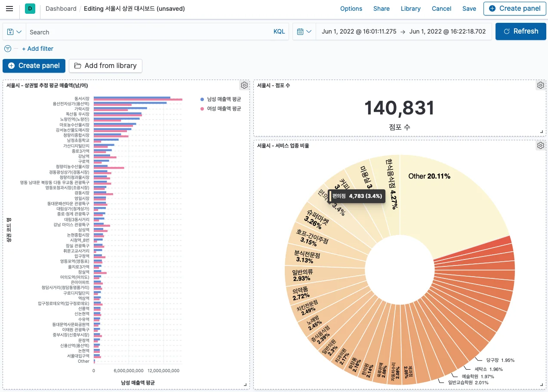Click Add from library button
The width and height of the screenshot is (548, 392).
[105, 65]
